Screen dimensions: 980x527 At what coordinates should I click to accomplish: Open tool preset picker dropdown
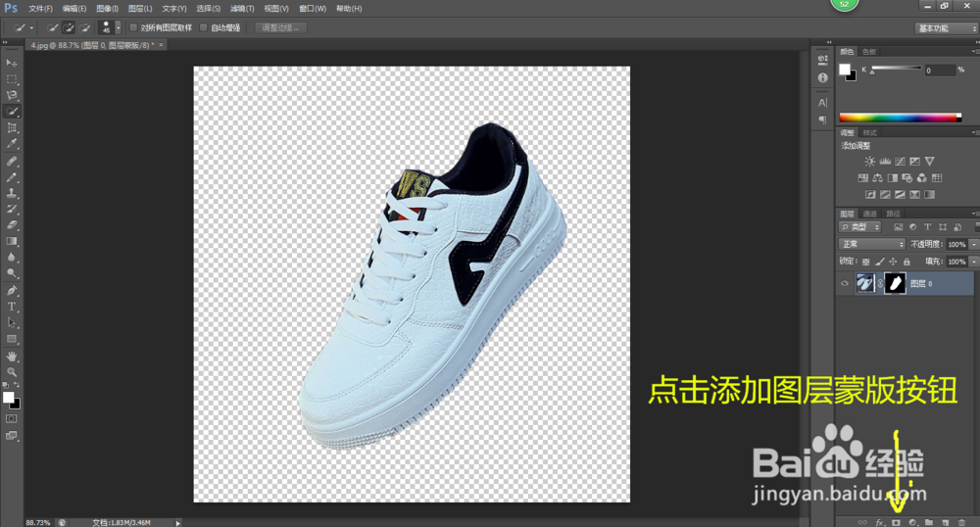pos(31,27)
